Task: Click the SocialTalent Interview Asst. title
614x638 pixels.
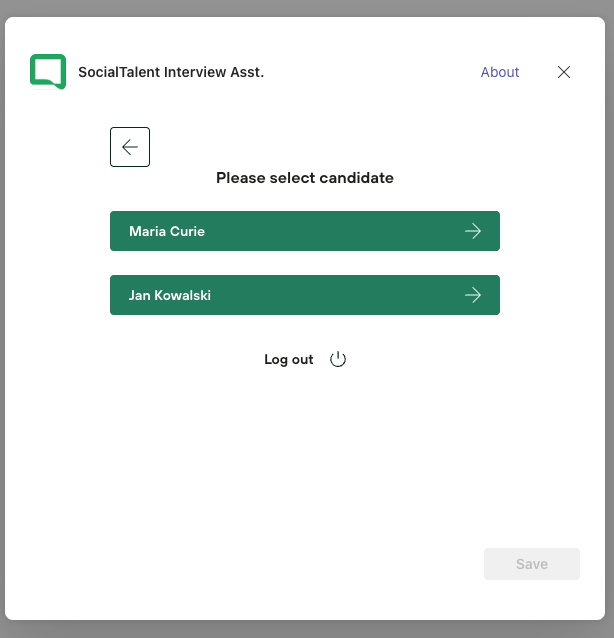Action: point(171,72)
